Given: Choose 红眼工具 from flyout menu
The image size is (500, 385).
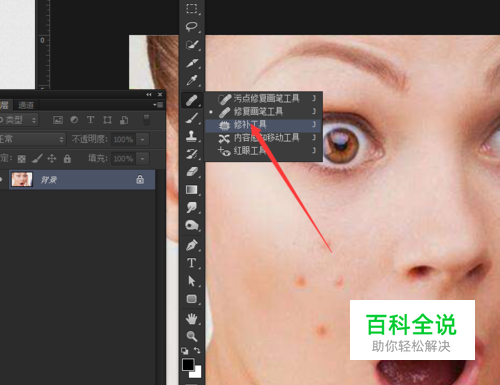Looking at the screenshot, I should 263,151.
